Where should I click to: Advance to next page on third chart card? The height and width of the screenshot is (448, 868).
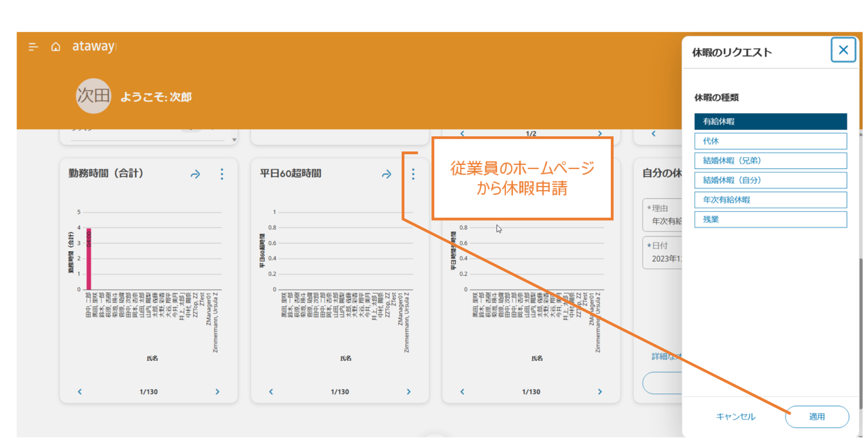pyautogui.click(x=599, y=392)
